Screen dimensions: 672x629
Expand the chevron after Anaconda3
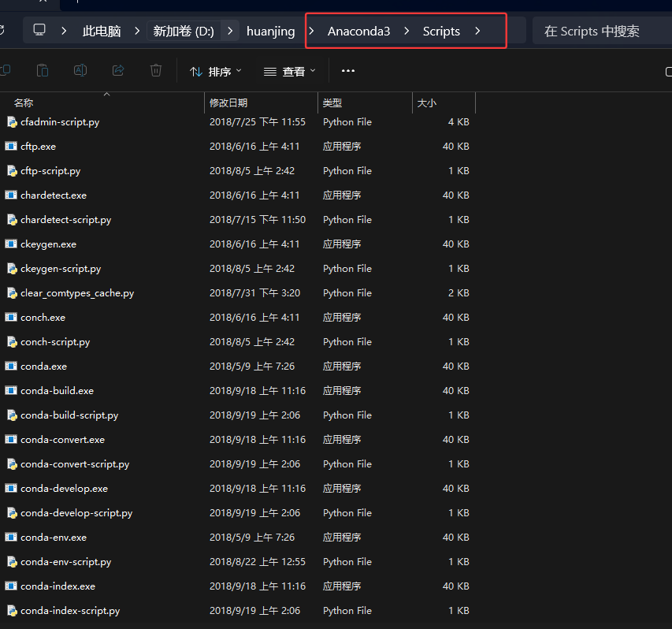[407, 31]
